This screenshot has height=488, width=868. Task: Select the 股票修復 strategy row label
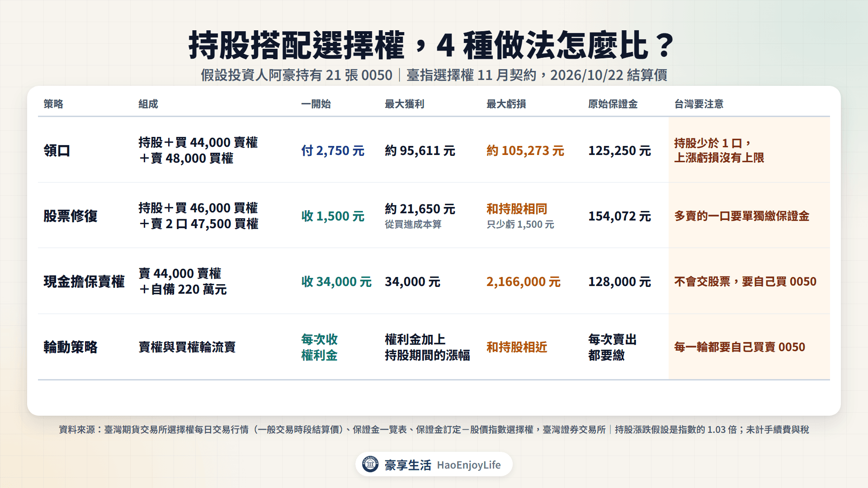click(x=71, y=216)
